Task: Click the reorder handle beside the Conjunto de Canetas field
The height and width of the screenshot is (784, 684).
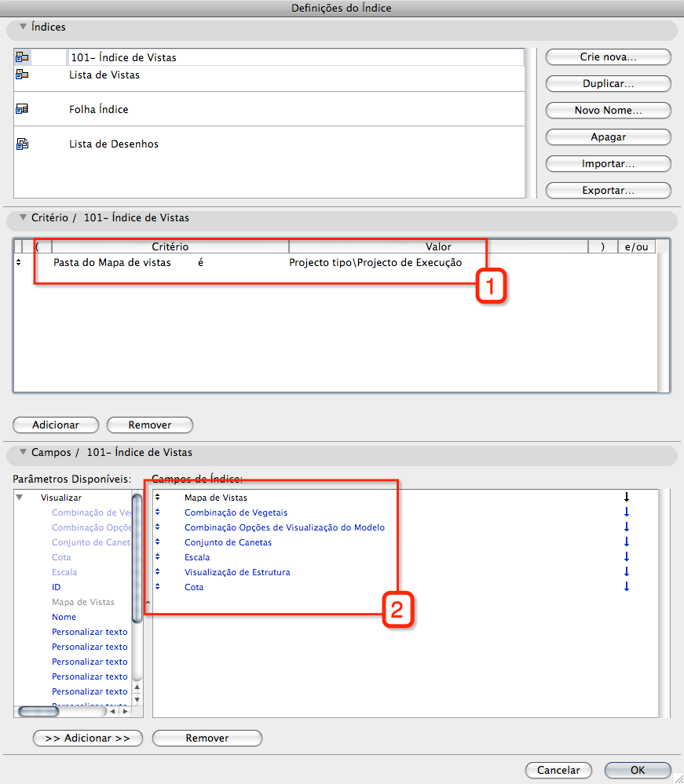Action: pyautogui.click(x=157, y=542)
